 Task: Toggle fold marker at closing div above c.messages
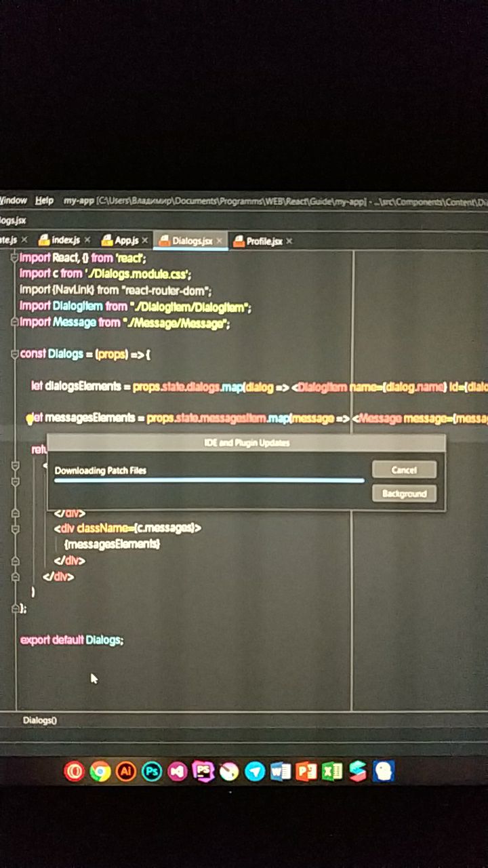[x=15, y=513]
